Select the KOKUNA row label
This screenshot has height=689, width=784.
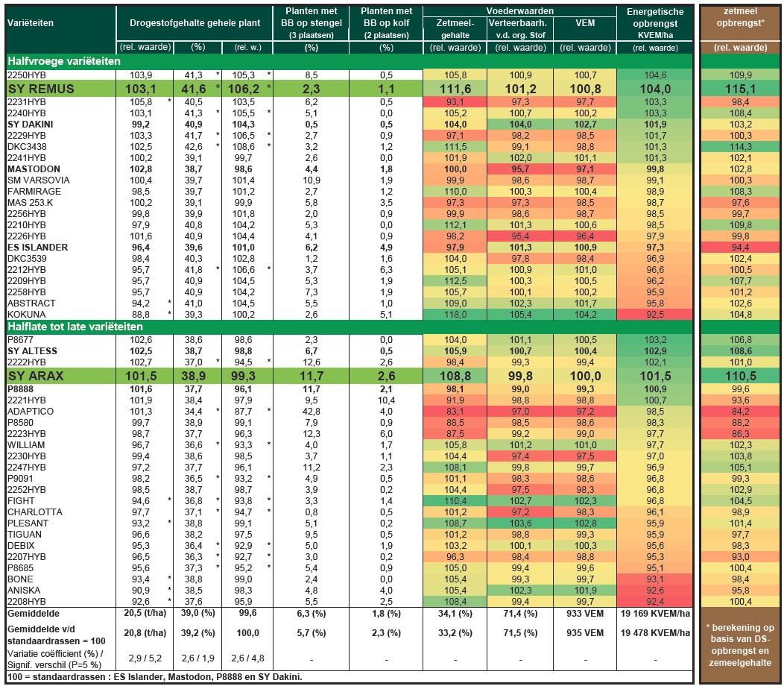pos(27,314)
